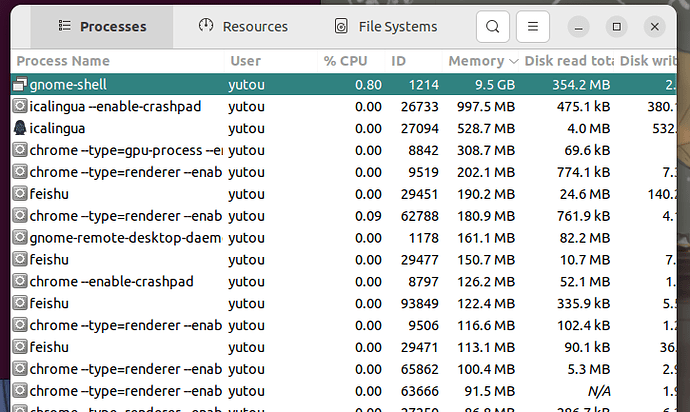This screenshot has height=412, width=690.
Task: Click the N/A disk read value
Action: [599, 391]
